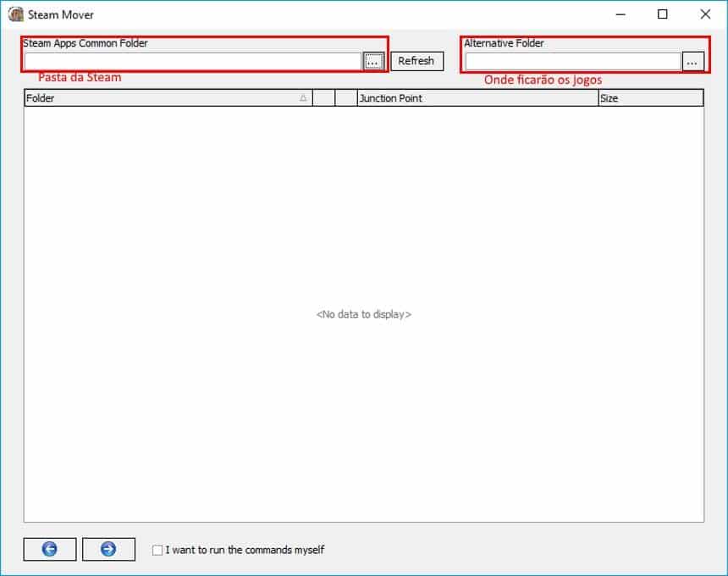Sort by the Junction Point column header
Image resolution: width=728 pixels, height=576 pixels.
[477, 98]
